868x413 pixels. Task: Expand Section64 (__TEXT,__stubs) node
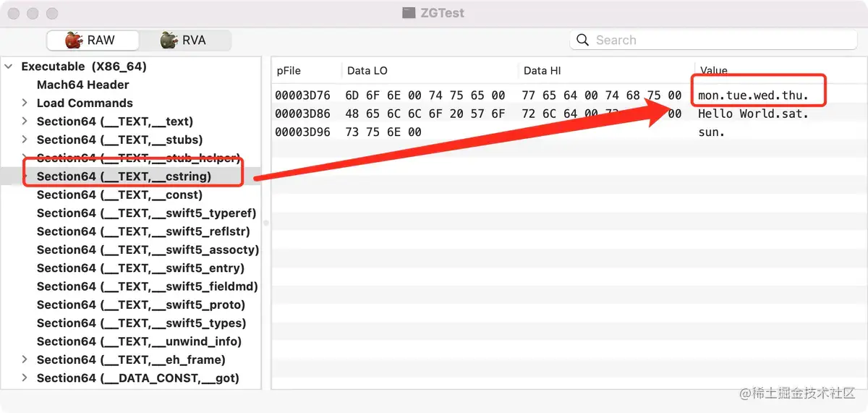point(25,140)
